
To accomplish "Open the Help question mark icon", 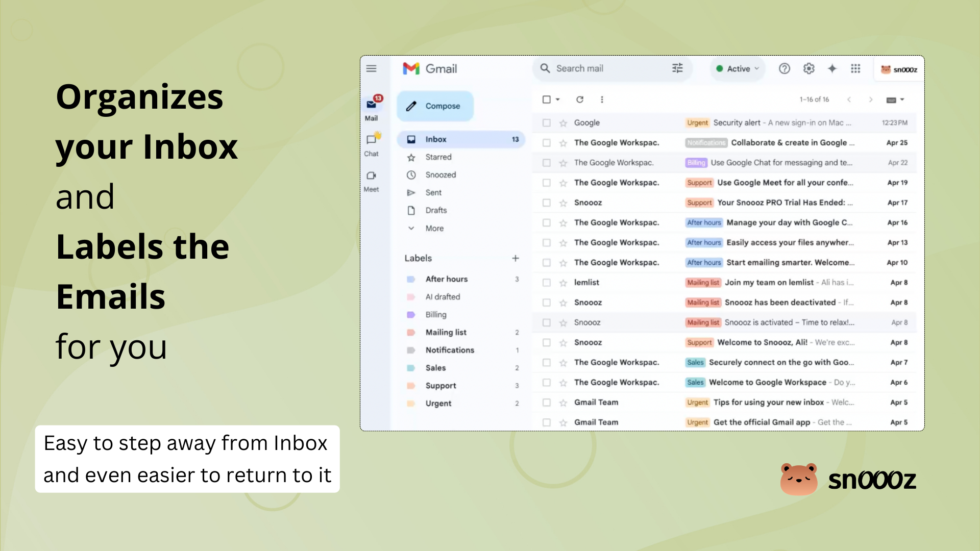I will [x=785, y=68].
